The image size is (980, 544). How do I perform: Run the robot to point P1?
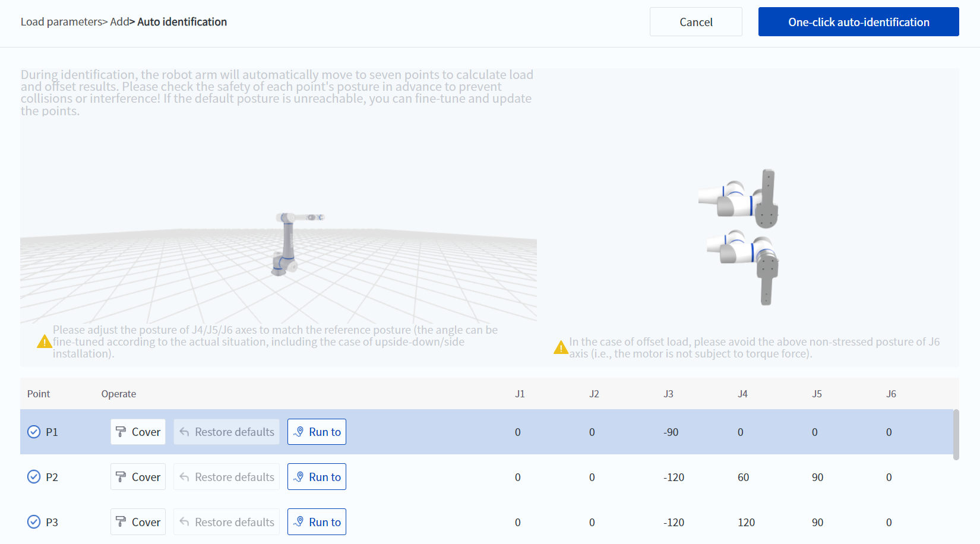tap(317, 432)
